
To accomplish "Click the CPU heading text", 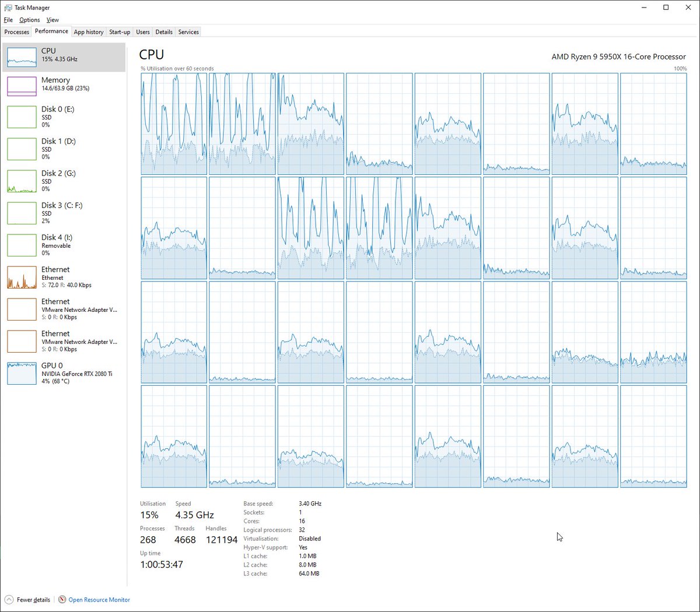I will click(x=152, y=54).
